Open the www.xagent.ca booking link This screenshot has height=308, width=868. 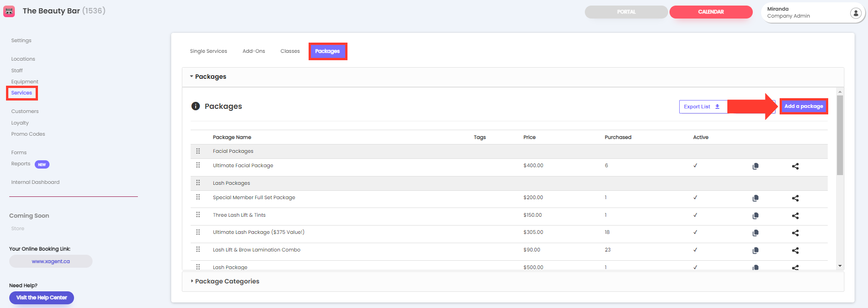coord(51,262)
